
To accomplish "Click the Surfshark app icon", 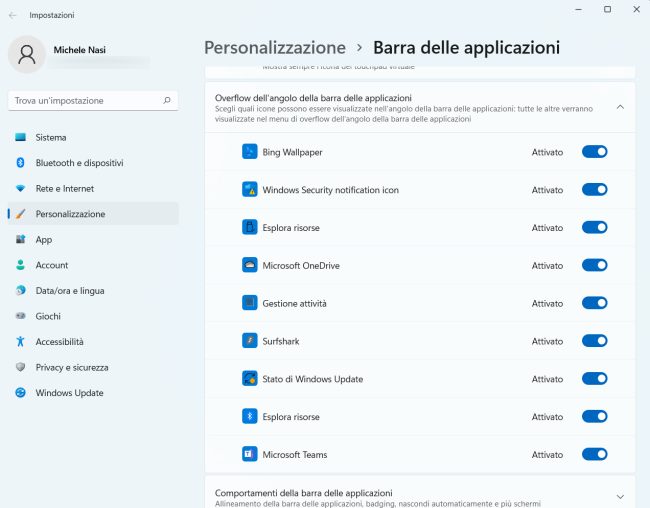I will click(x=250, y=341).
